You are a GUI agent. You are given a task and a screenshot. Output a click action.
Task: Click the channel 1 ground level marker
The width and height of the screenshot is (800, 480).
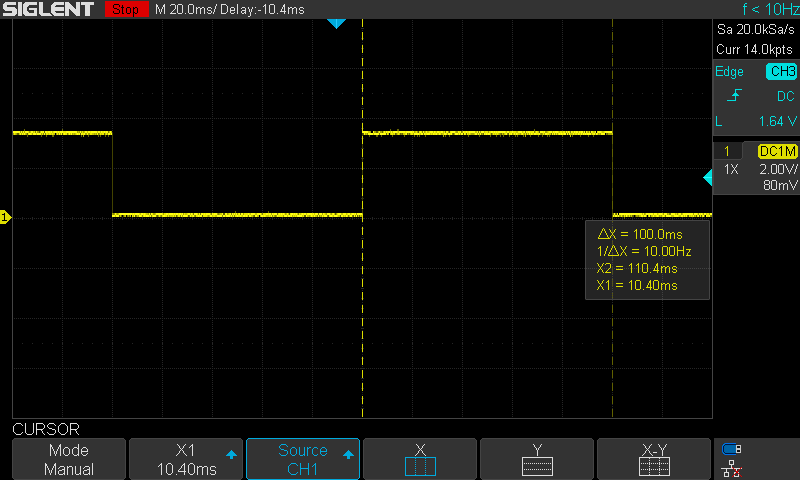5,217
